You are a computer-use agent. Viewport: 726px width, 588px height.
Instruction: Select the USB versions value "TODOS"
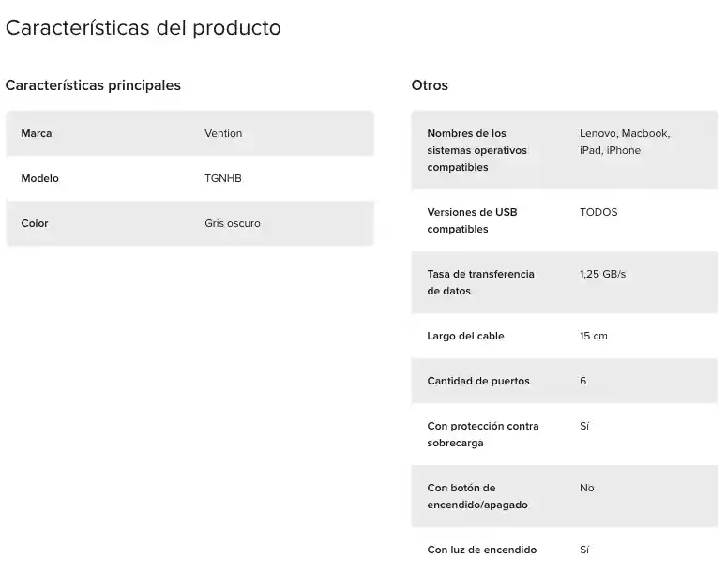(598, 212)
